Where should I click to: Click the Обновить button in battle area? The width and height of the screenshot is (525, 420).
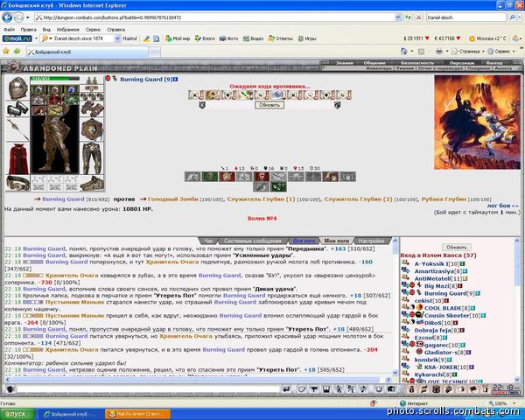coord(269,105)
